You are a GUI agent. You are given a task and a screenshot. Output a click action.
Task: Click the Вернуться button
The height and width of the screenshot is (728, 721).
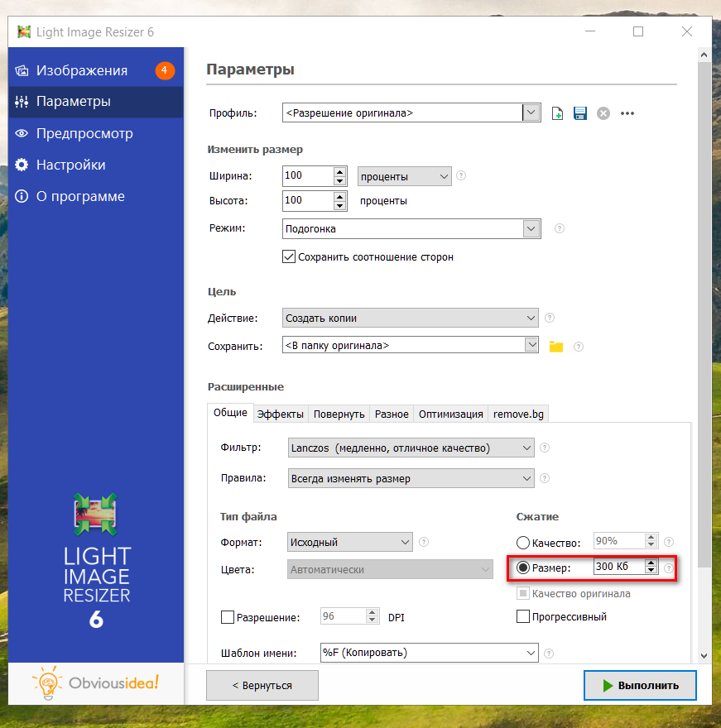pyautogui.click(x=262, y=685)
